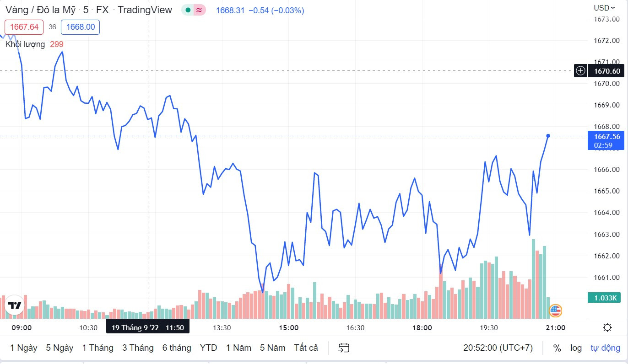Select the 1 Ngày time range
This screenshot has width=628, height=364.
(24, 348)
